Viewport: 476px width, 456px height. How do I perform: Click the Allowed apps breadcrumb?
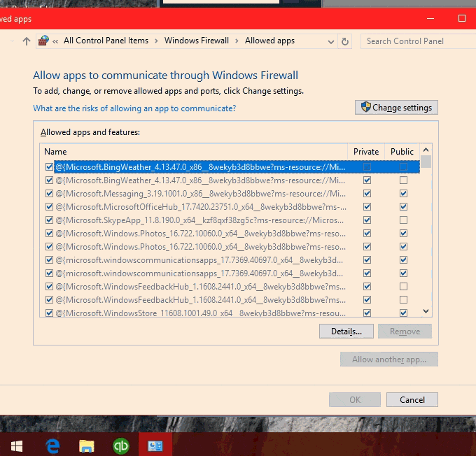(269, 41)
